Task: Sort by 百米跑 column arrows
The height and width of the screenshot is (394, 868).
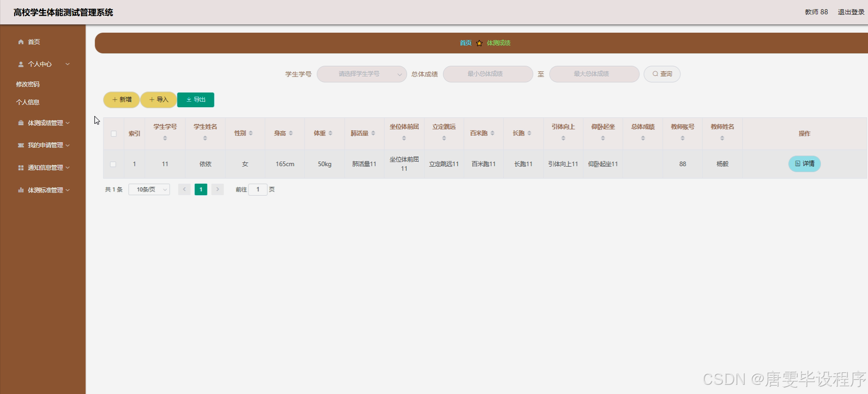Action: click(492, 133)
